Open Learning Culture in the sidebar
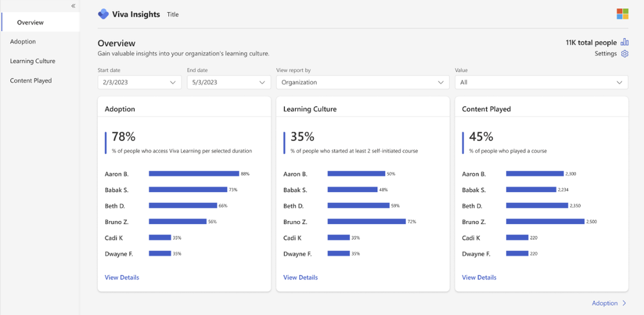 click(x=33, y=61)
